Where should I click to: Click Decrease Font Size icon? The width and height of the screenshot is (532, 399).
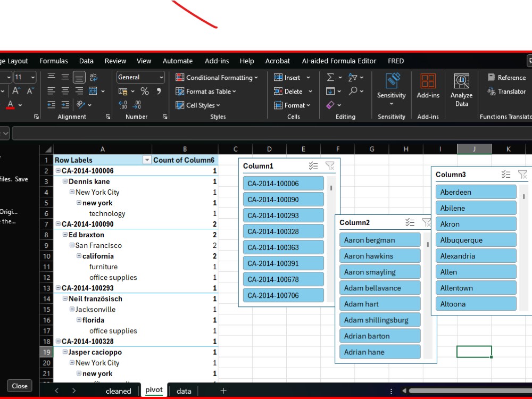coord(30,90)
